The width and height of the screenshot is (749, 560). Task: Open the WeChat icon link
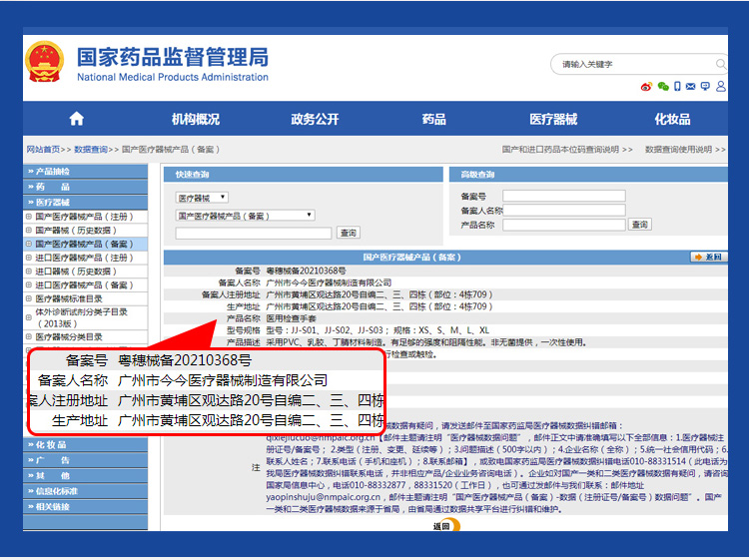[x=662, y=87]
